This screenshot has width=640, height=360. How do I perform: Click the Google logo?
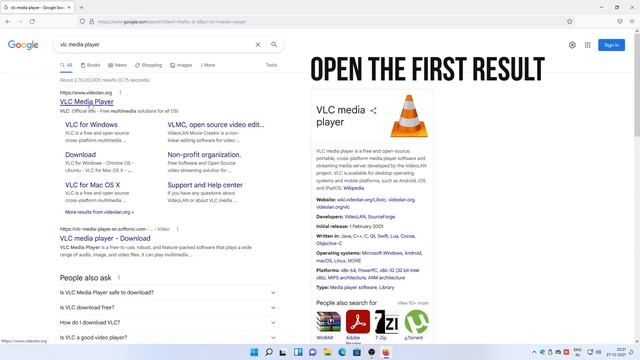pos(23,45)
